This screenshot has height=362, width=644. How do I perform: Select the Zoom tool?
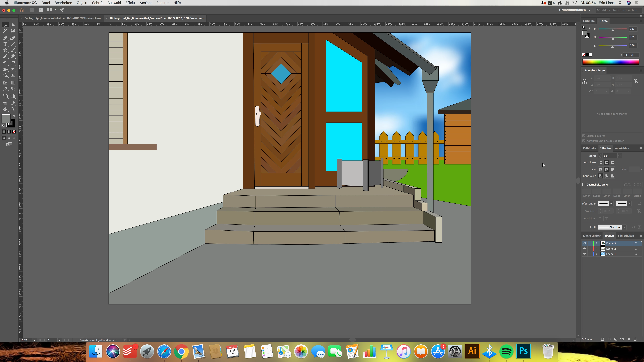tap(13, 109)
